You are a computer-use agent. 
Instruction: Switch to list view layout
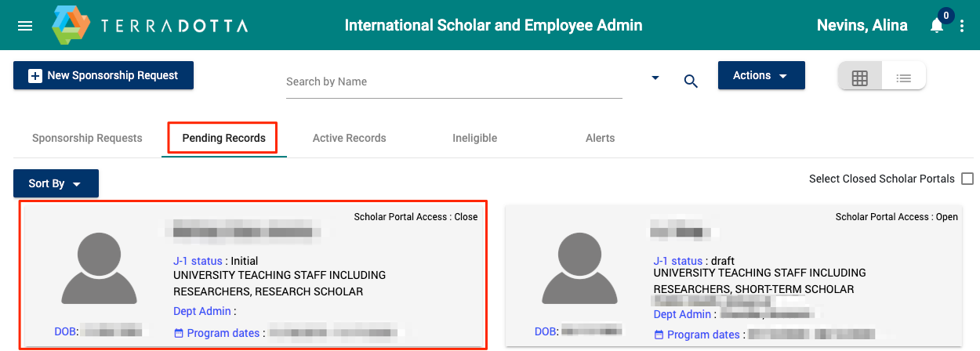(x=904, y=78)
